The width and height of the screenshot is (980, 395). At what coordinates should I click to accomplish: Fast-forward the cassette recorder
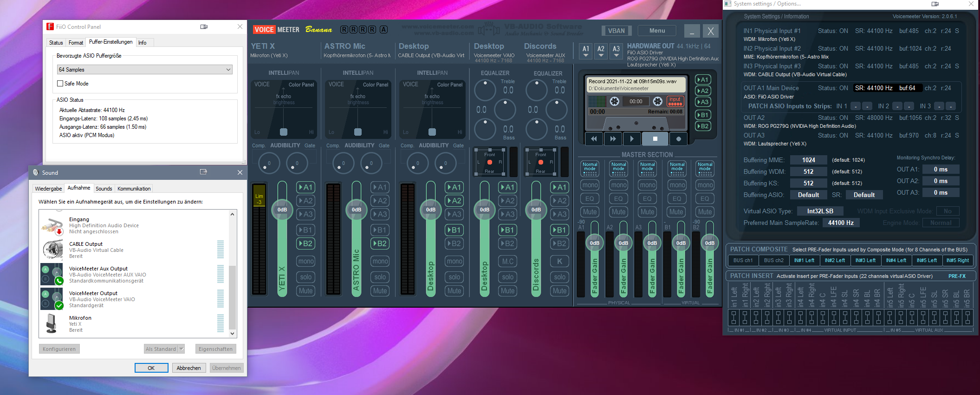click(x=613, y=138)
